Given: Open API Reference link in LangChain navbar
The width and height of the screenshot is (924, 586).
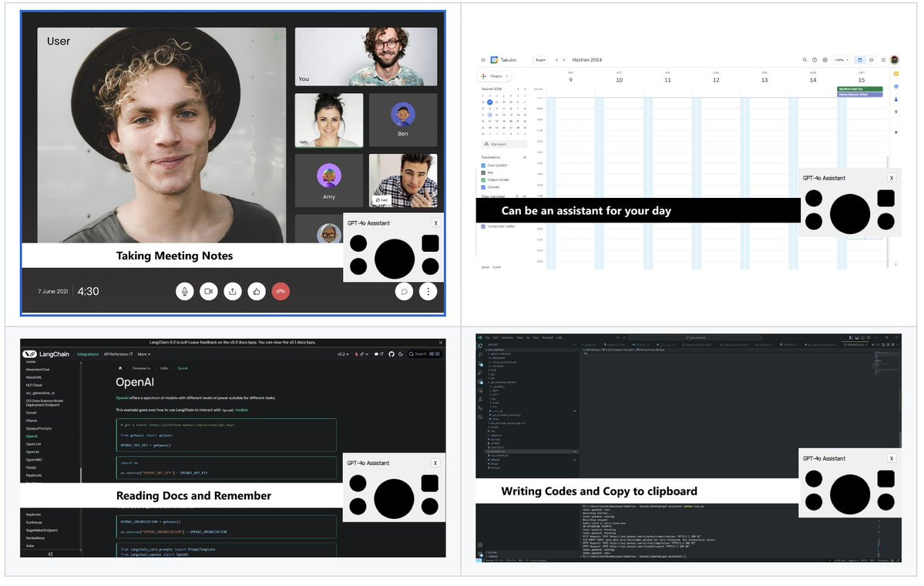Looking at the screenshot, I should pos(118,354).
